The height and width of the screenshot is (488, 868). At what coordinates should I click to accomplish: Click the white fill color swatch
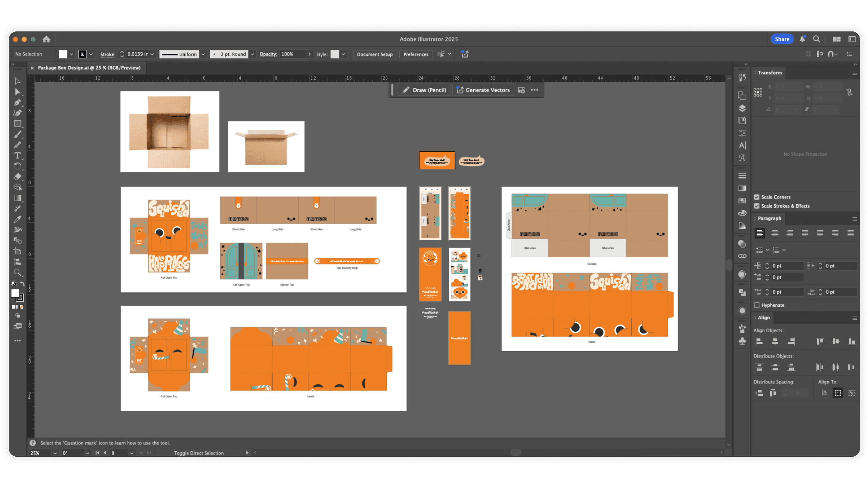(63, 54)
